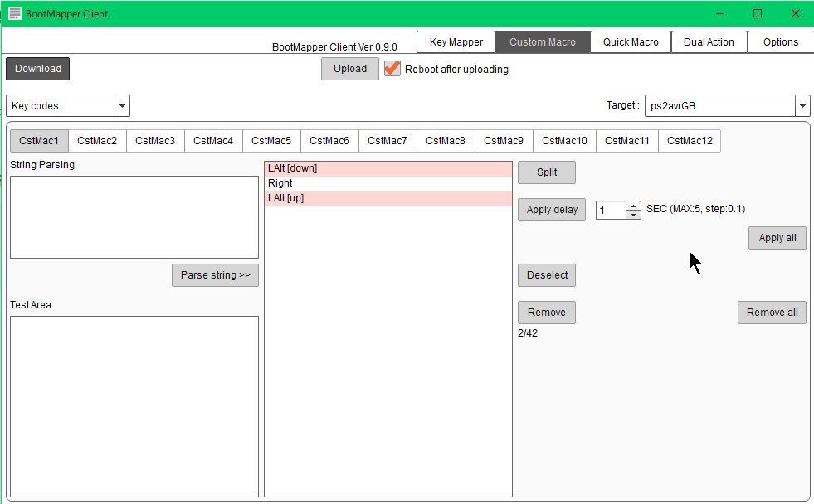This screenshot has height=504, width=814.
Task: Click the Parse string >> button
Action: point(216,275)
